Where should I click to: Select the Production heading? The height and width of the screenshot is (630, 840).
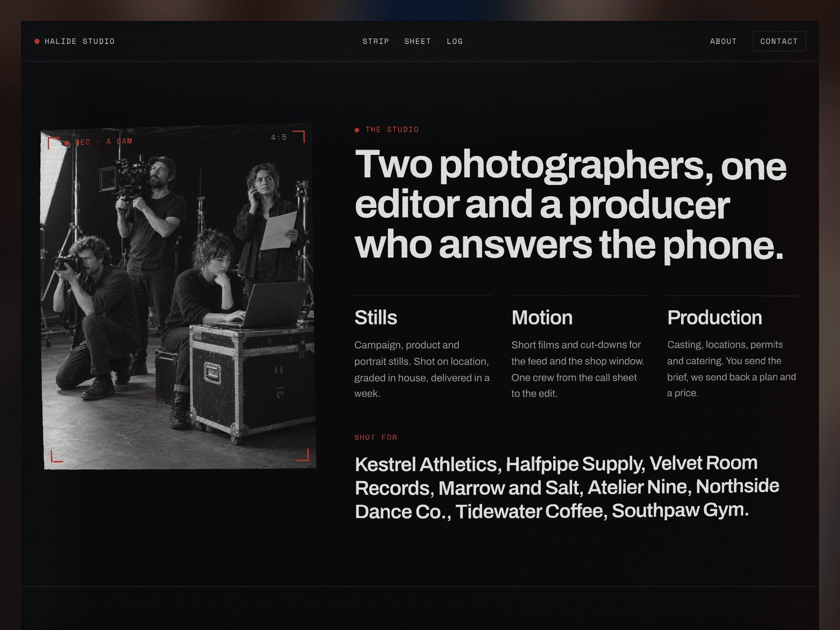point(715,318)
